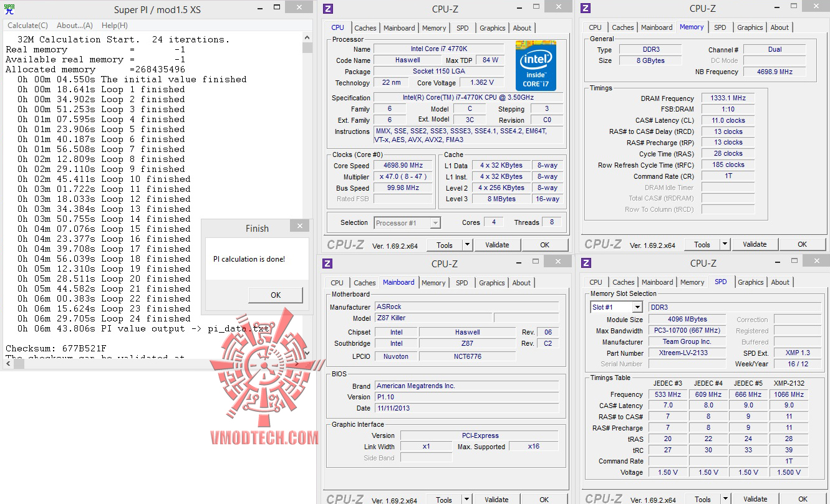
Task: Select the CPU tab in the Memory tab window
Action: tap(596, 27)
